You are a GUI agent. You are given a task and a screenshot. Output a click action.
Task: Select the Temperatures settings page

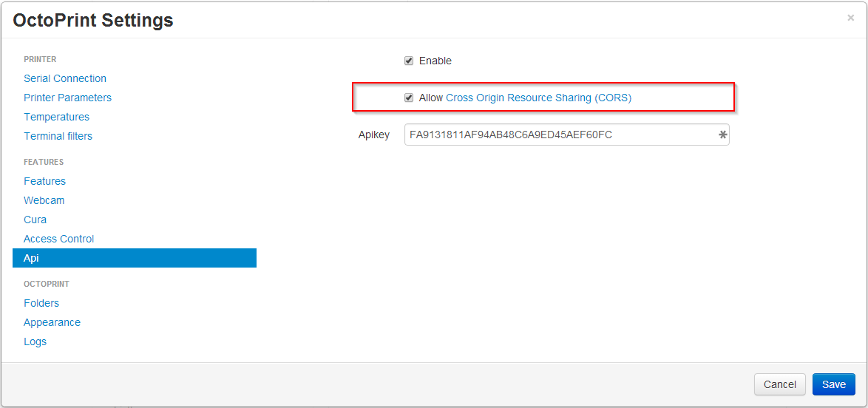(x=56, y=117)
